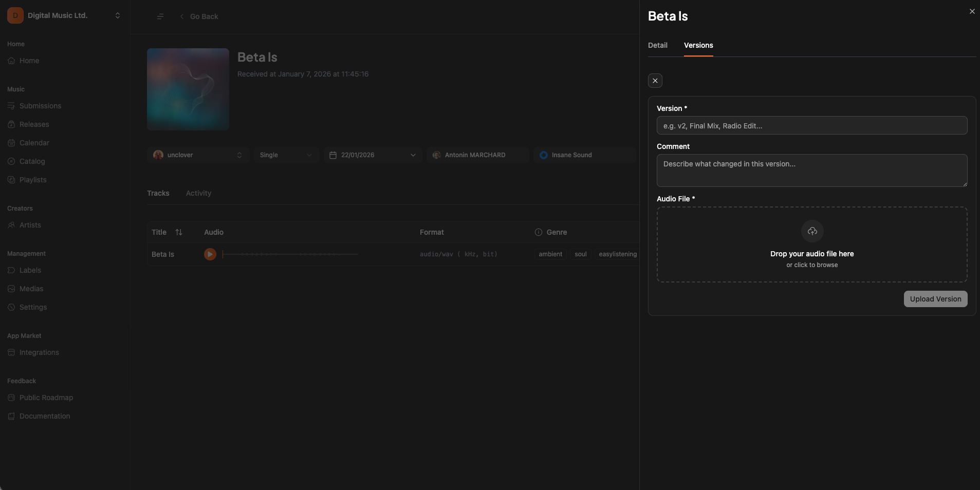Image resolution: width=980 pixels, height=490 pixels.
Task: Open the unclover artist dropdown
Action: (198, 155)
